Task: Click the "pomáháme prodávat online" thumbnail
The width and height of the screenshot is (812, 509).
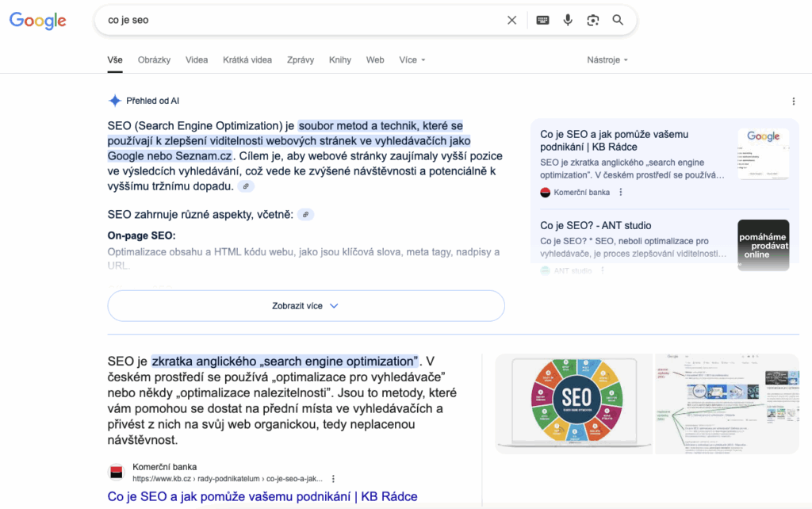Action: [x=764, y=245]
